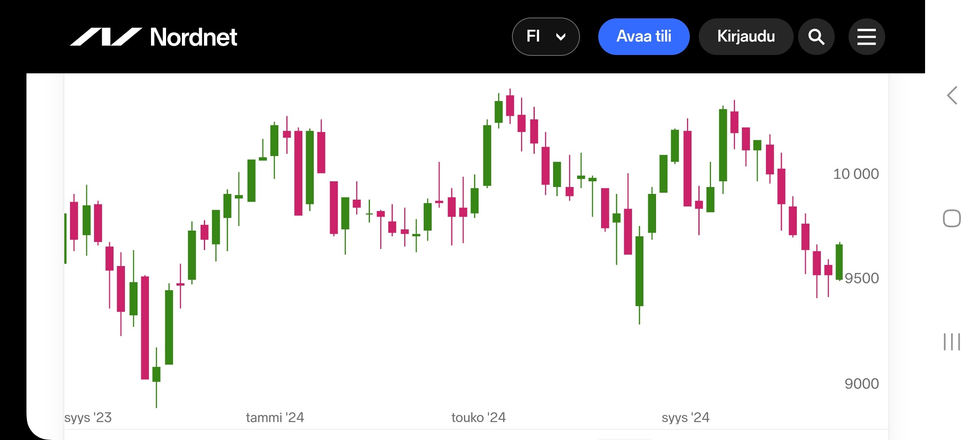
Task: Open the hamburger menu
Action: coord(866,37)
